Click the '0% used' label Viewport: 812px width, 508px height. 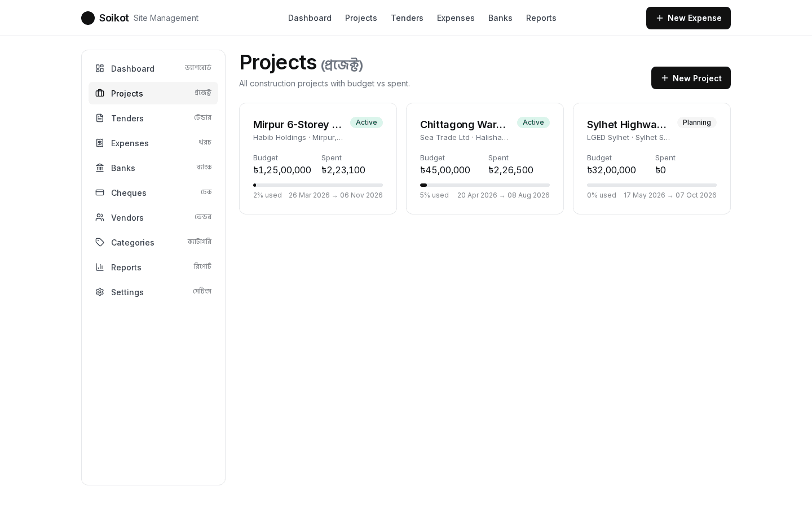pos(602,195)
